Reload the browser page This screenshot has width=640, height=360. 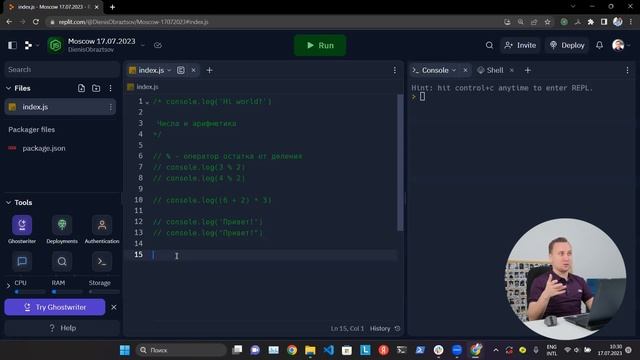(36, 22)
